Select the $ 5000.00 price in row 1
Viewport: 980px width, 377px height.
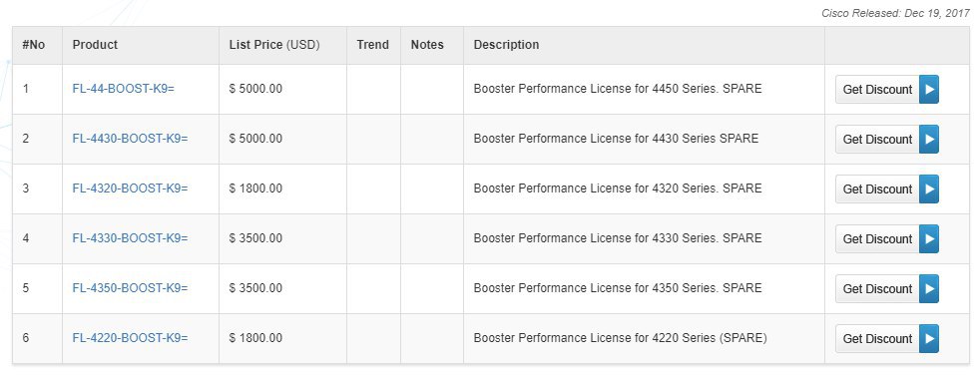click(x=255, y=89)
